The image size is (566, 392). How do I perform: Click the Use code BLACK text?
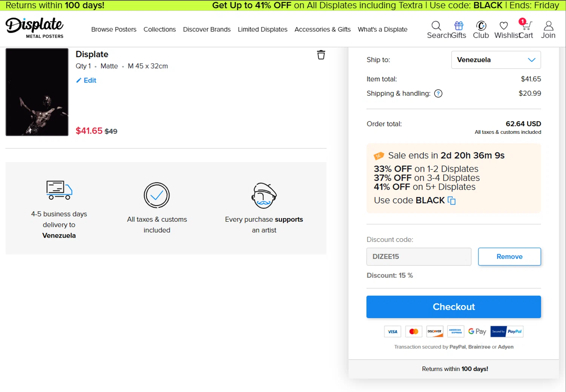[409, 201]
